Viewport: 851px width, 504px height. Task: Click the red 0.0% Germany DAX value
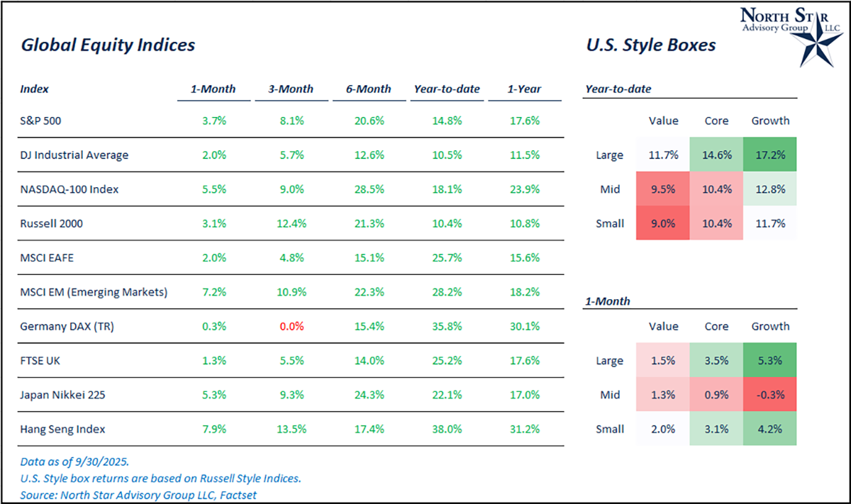tap(291, 326)
